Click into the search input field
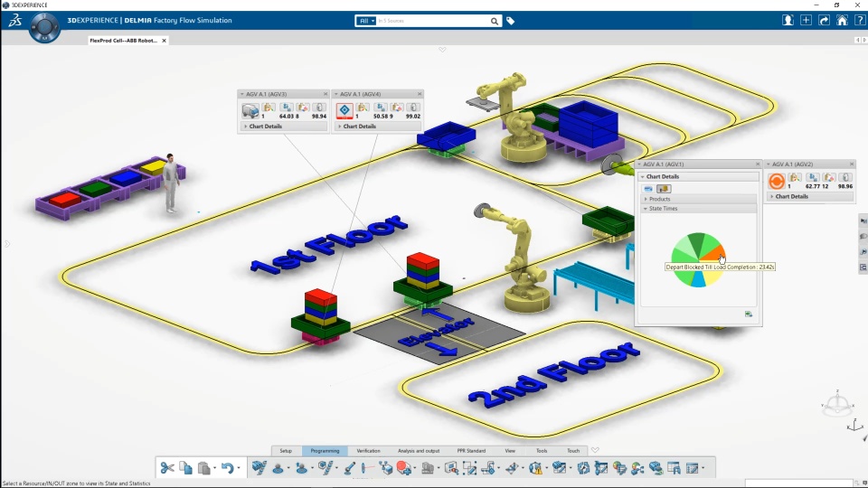 (x=433, y=21)
